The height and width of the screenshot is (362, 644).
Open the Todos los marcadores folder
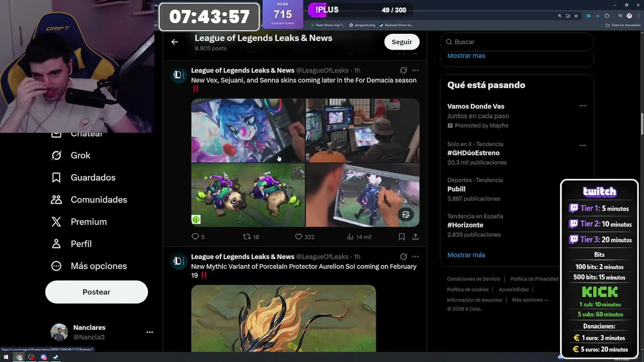point(623,25)
